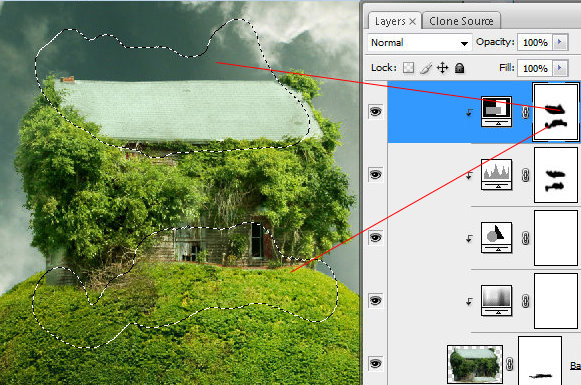Switch to the Clone Source tab
Image resolution: width=581 pixels, height=385 pixels.
[x=461, y=21]
